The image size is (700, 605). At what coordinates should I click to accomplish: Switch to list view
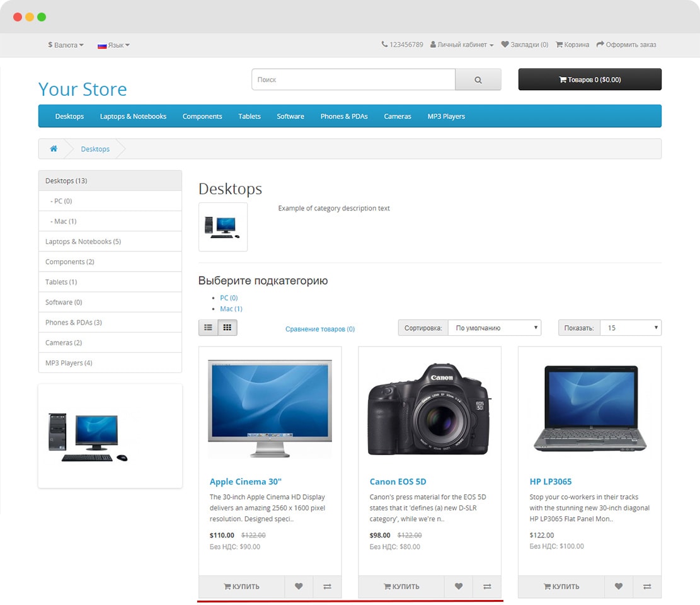pos(208,328)
